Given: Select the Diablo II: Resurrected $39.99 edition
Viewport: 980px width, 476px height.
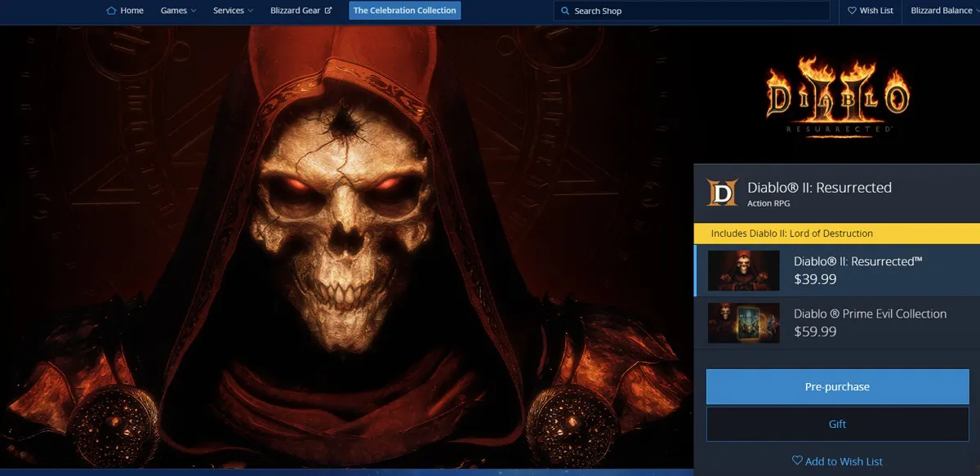Looking at the screenshot, I should coord(837,270).
